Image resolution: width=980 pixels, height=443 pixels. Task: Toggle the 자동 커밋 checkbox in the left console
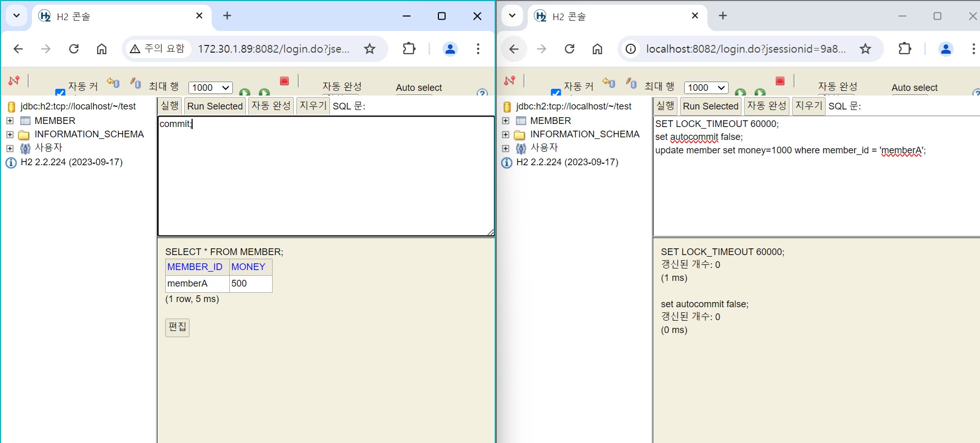pyautogui.click(x=60, y=92)
